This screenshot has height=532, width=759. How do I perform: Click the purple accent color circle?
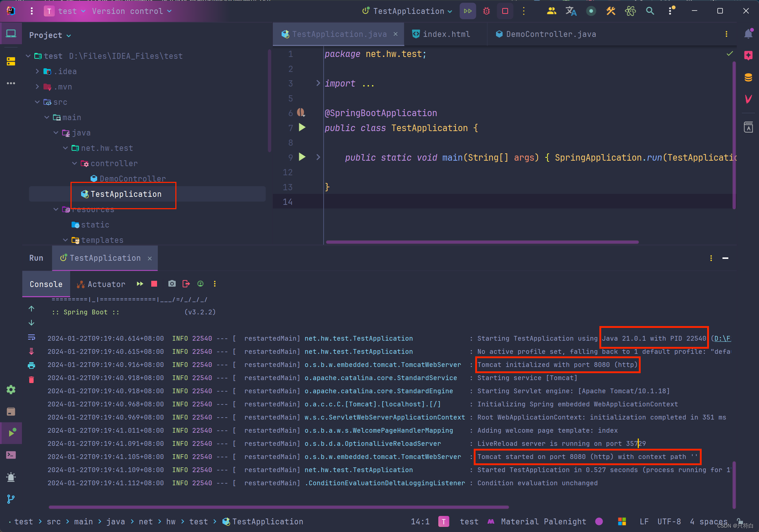[x=599, y=521]
